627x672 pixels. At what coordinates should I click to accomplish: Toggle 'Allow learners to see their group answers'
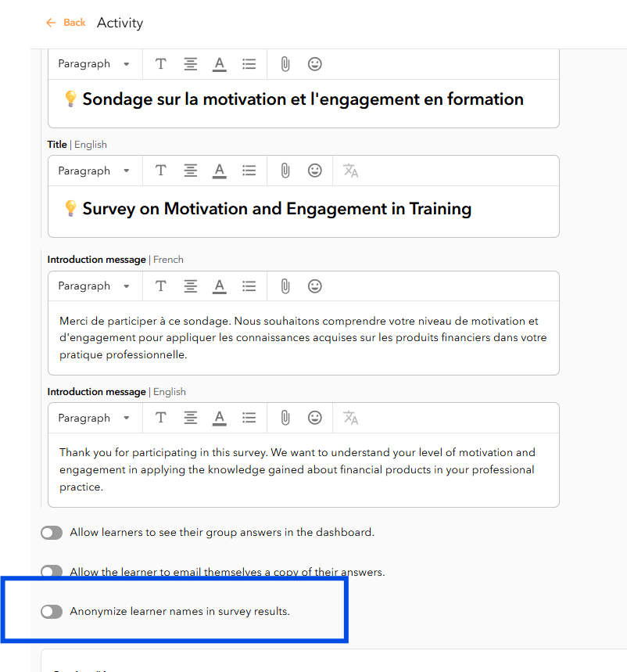coord(52,533)
